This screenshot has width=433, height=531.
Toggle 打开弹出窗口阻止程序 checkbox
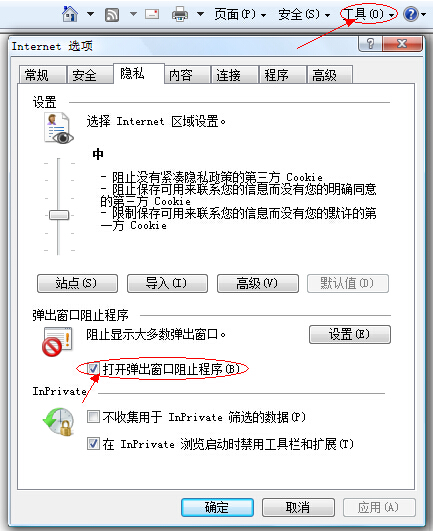point(93,368)
